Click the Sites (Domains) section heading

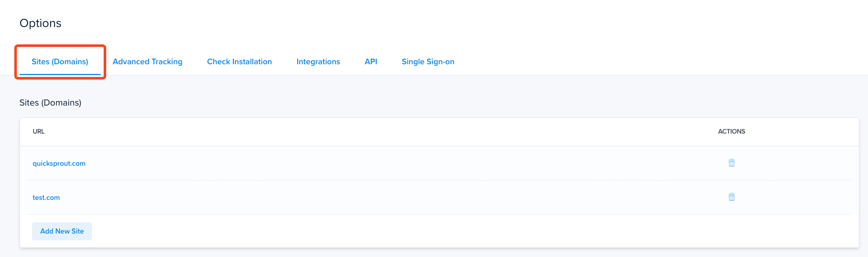pos(50,102)
